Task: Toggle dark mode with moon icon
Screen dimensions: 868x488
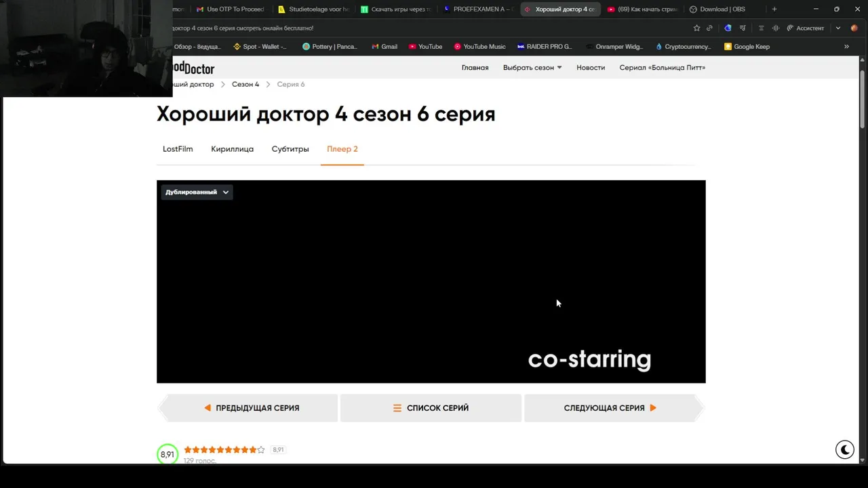Action: (x=845, y=449)
